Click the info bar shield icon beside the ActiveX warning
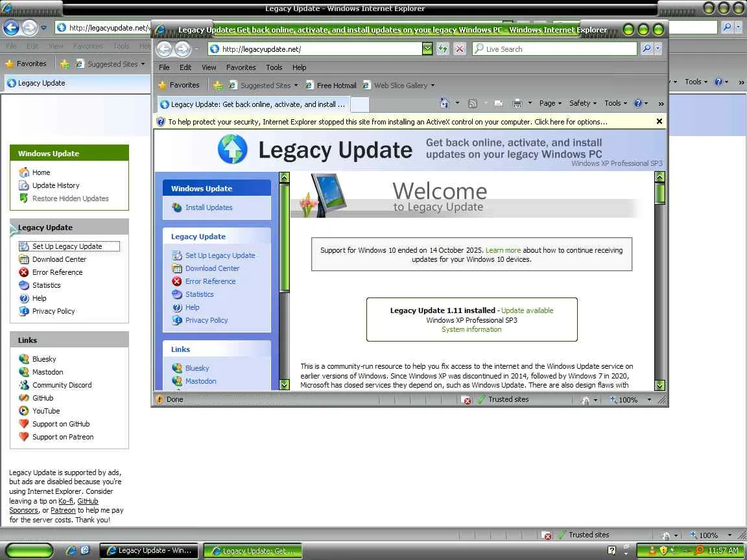 coord(161,122)
